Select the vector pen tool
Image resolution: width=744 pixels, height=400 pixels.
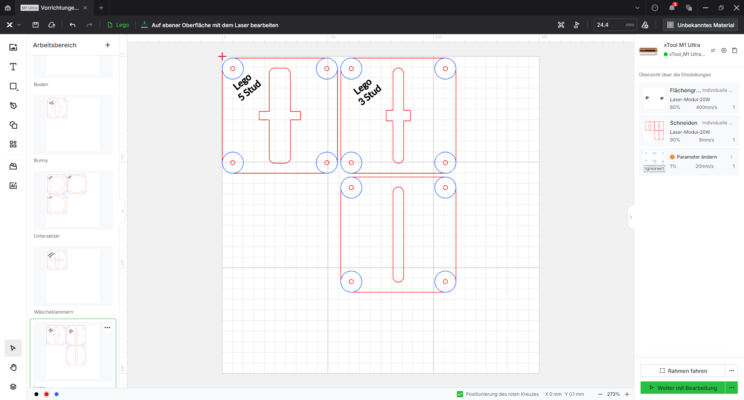point(13,106)
